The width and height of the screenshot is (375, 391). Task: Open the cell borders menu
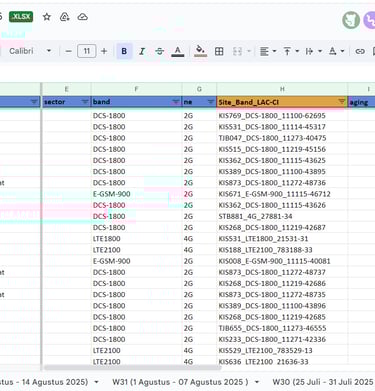click(219, 51)
